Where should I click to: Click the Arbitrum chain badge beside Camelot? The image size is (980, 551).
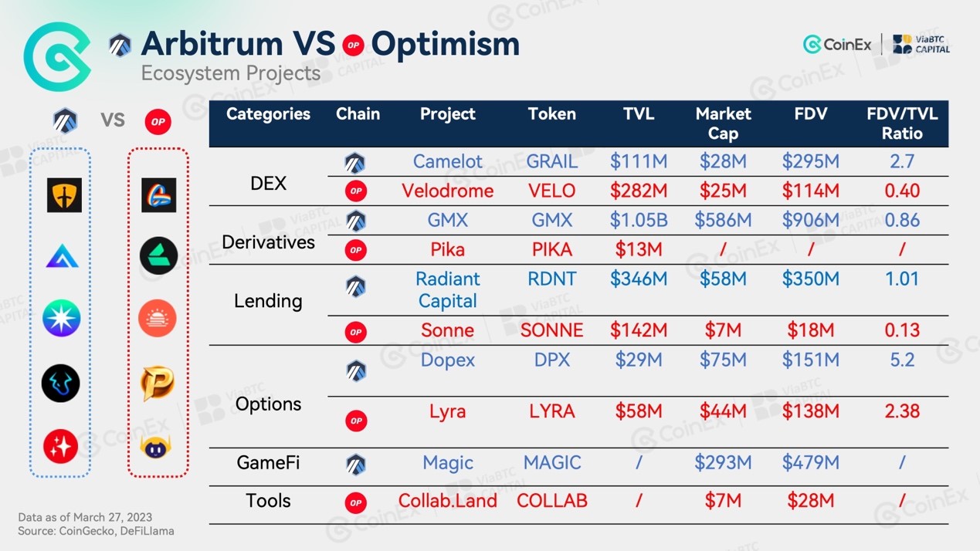(x=355, y=162)
